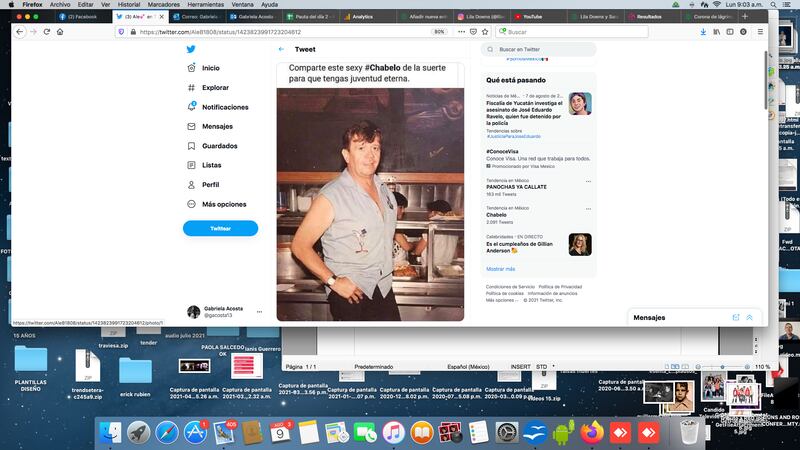The height and width of the screenshot is (450, 800).
Task: Open the Gillian Anderson birthday item
Action: [x=538, y=245]
